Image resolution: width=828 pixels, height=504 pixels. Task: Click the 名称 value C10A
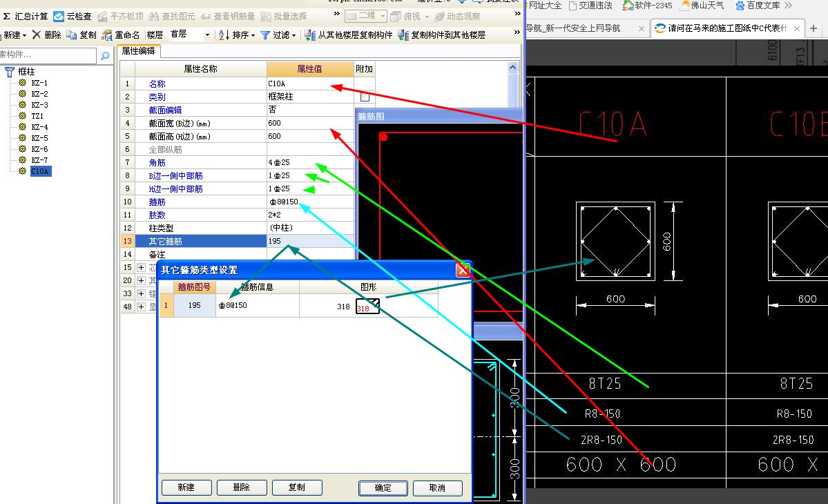[311, 84]
